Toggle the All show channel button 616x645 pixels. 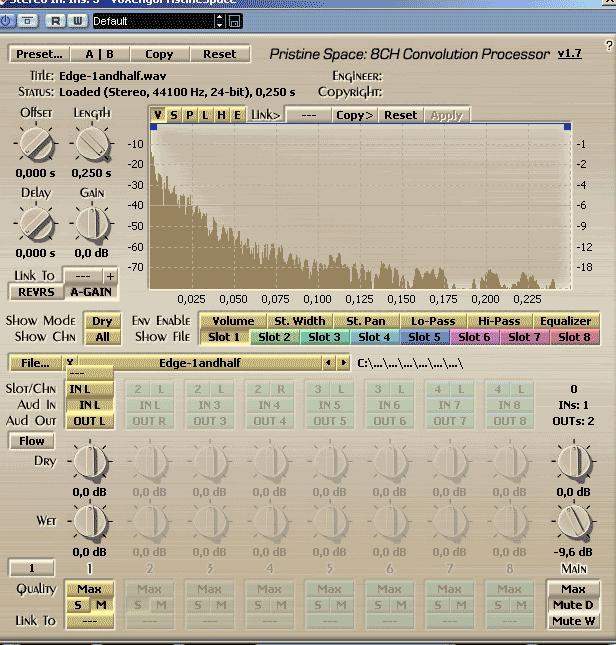(102, 337)
